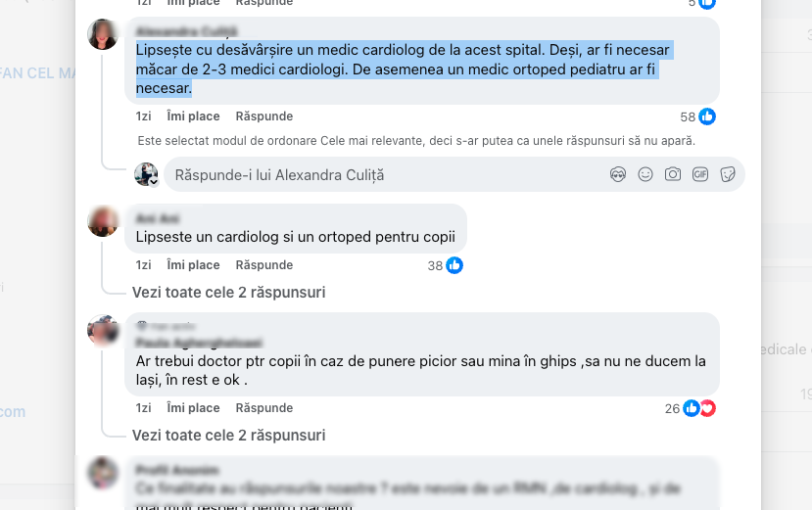Like the comment with 58 reactions
This screenshot has width=812, height=510.
pos(193,116)
